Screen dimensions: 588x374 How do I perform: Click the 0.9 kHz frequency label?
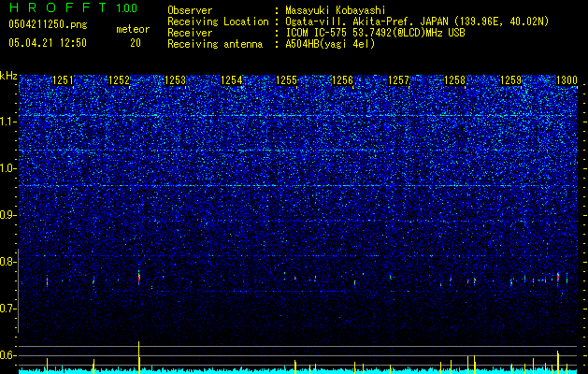[x=8, y=215]
